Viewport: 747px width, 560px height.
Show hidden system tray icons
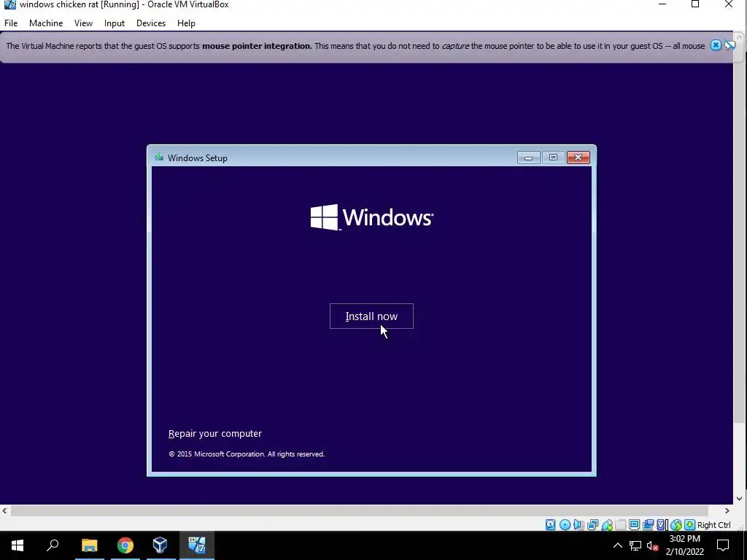(x=617, y=545)
